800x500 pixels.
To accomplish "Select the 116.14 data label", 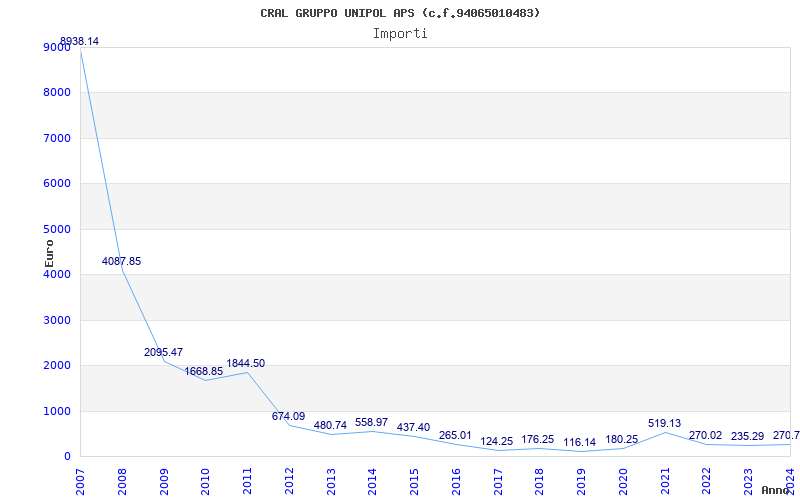I will pos(580,442).
